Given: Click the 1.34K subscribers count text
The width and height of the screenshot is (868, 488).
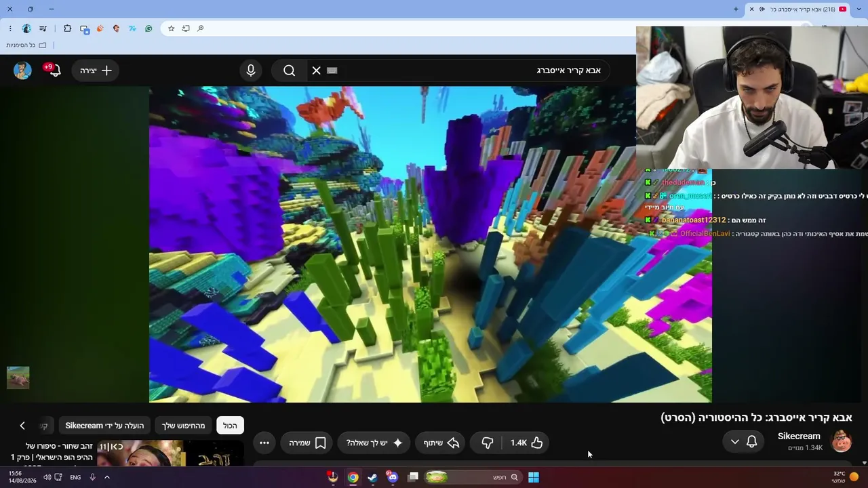Looking at the screenshot, I should (x=805, y=448).
